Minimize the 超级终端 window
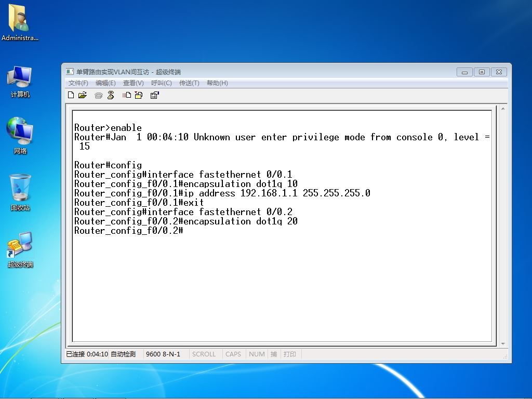This screenshot has width=532, height=399. tap(464, 72)
